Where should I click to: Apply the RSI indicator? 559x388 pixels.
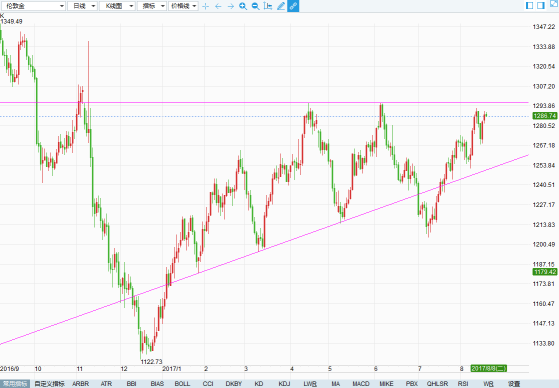pos(463,384)
